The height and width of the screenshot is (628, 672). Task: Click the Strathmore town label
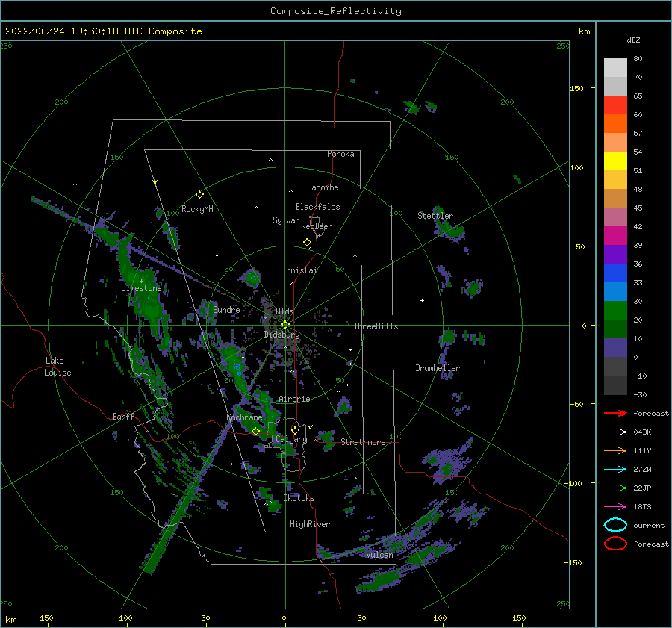point(363,442)
